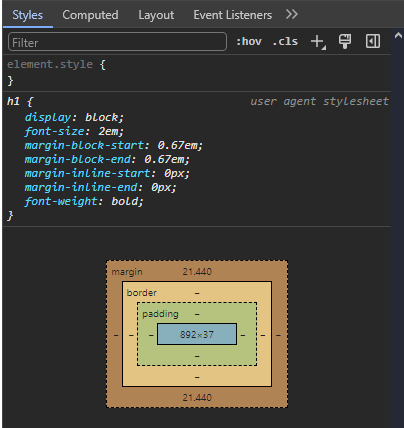The image size is (404, 428).
Task: Click the scroll up arrow at top right
Action: click(398, 36)
